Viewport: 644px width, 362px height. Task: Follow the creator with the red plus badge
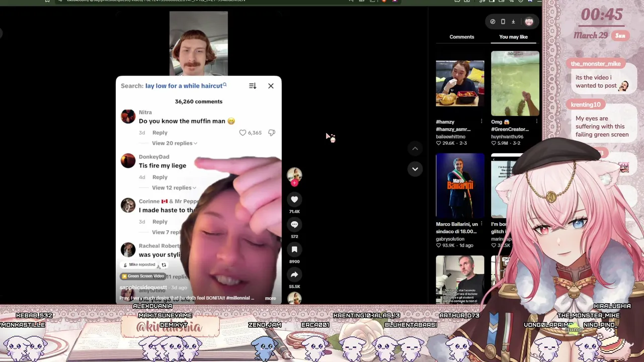click(294, 183)
